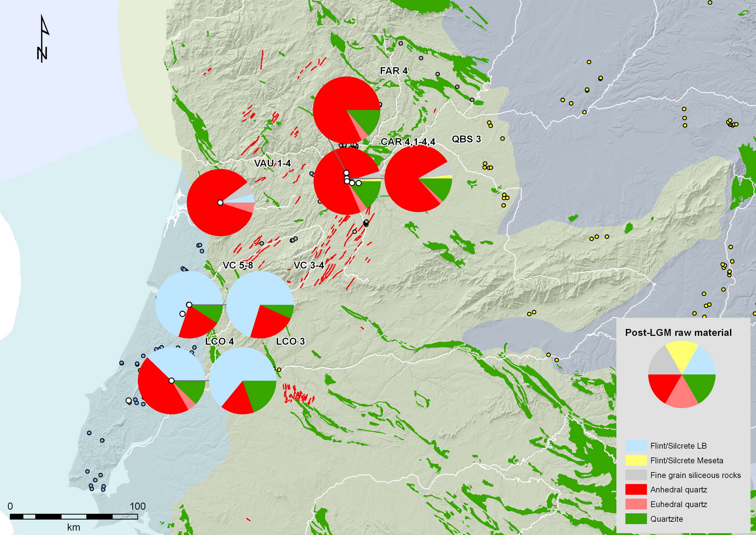The width and height of the screenshot is (756, 535).
Task: Click the Flint/Silcrete LB light blue swatch
Action: pyautogui.click(x=636, y=446)
